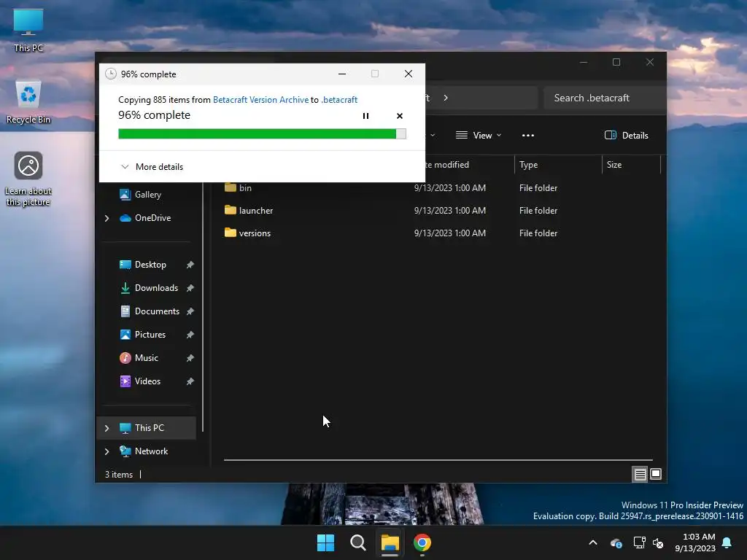This screenshot has width=747, height=560.
Task: Click the sidebar vertical scrollbar
Action: 203,307
